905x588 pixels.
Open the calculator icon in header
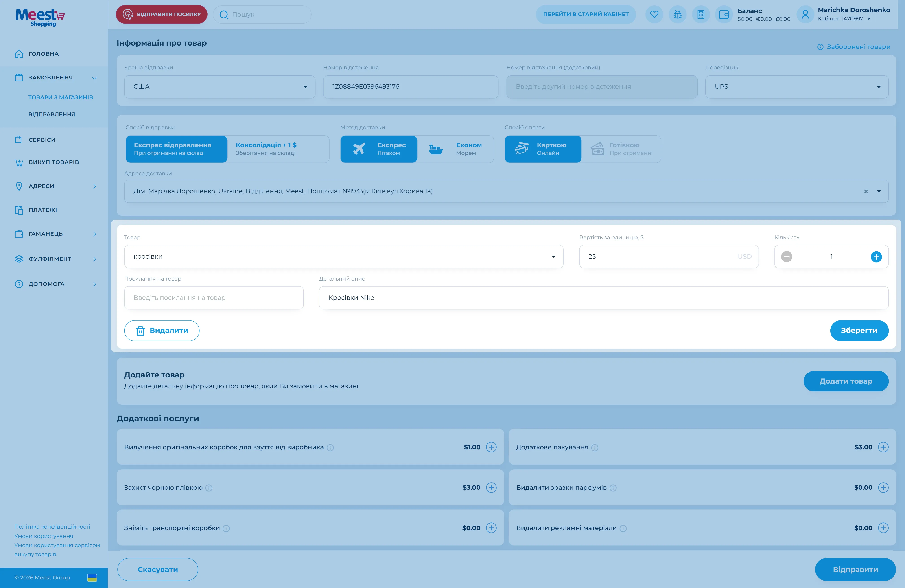[701, 14]
